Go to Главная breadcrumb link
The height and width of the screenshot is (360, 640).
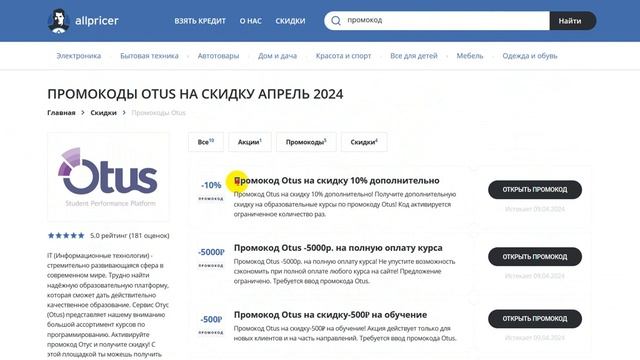61,113
